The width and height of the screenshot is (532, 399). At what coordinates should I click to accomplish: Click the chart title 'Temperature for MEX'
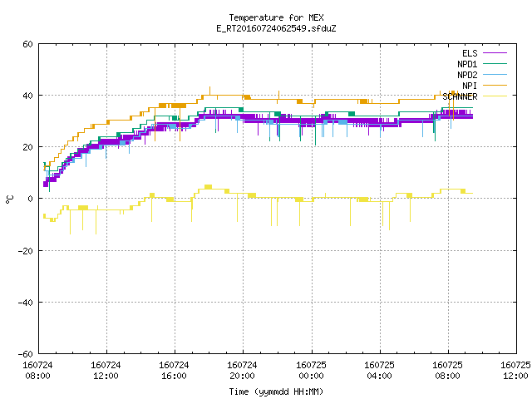276,17
